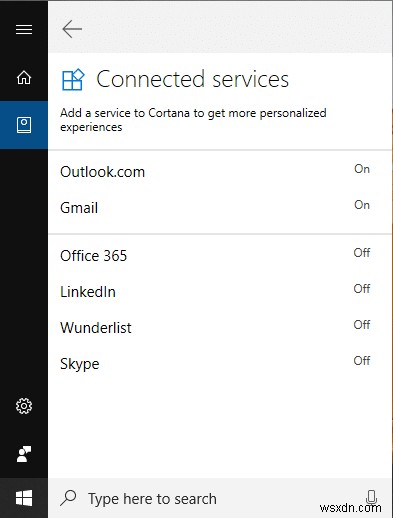
Task: Click the On status for Outlook.com
Action: pos(362,169)
